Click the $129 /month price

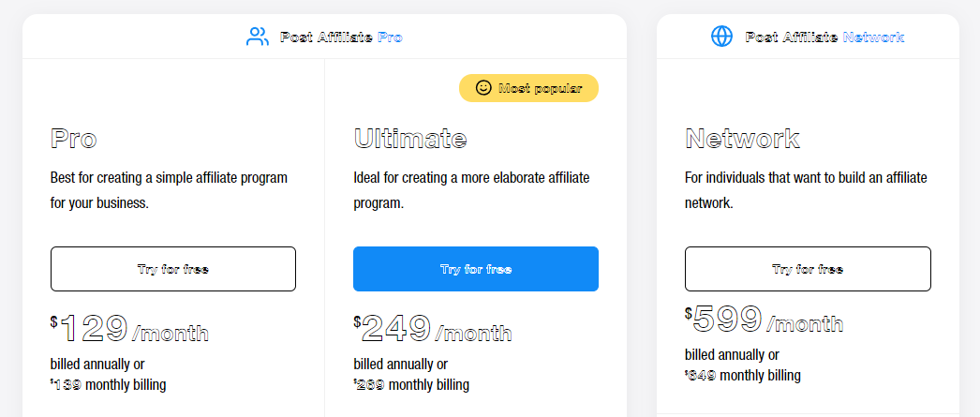[x=129, y=329]
